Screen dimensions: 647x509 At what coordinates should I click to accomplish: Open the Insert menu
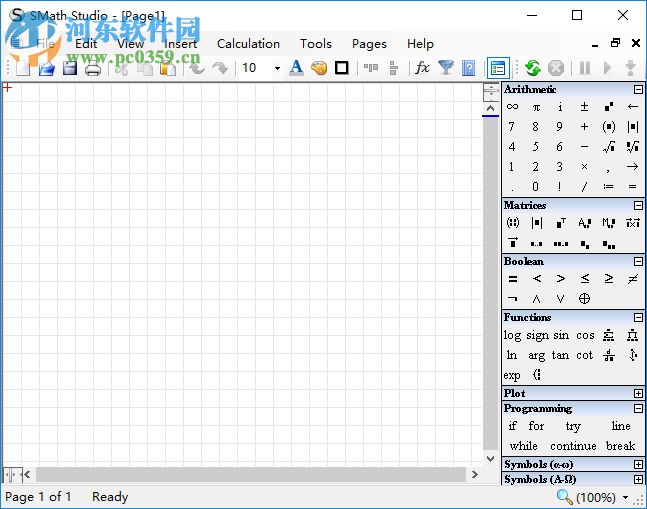pos(180,44)
